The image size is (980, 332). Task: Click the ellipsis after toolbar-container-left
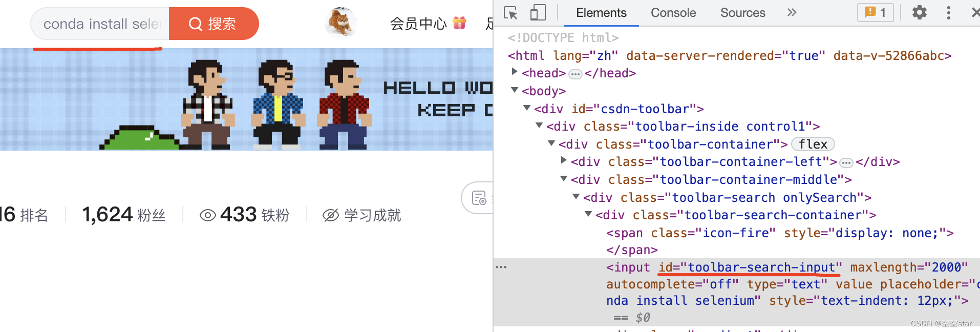[x=846, y=163]
